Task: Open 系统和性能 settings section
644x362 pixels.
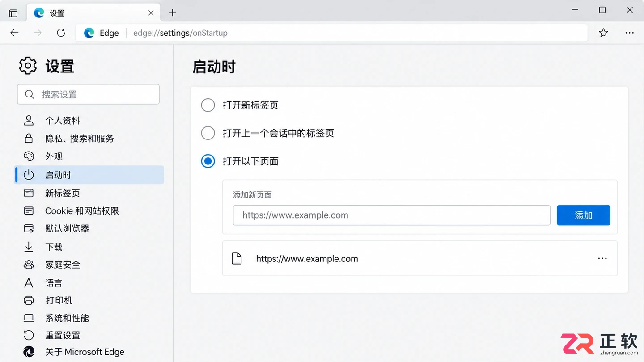Action: [x=89, y=318]
